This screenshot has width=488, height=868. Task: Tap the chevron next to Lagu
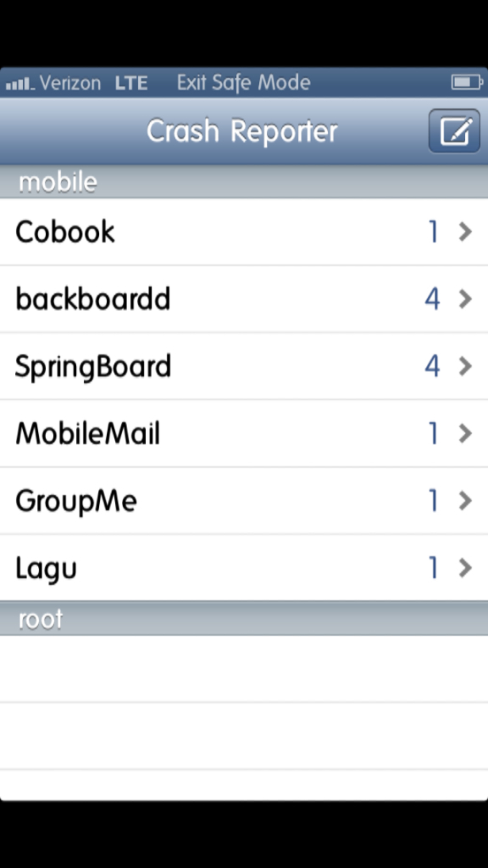coord(465,568)
